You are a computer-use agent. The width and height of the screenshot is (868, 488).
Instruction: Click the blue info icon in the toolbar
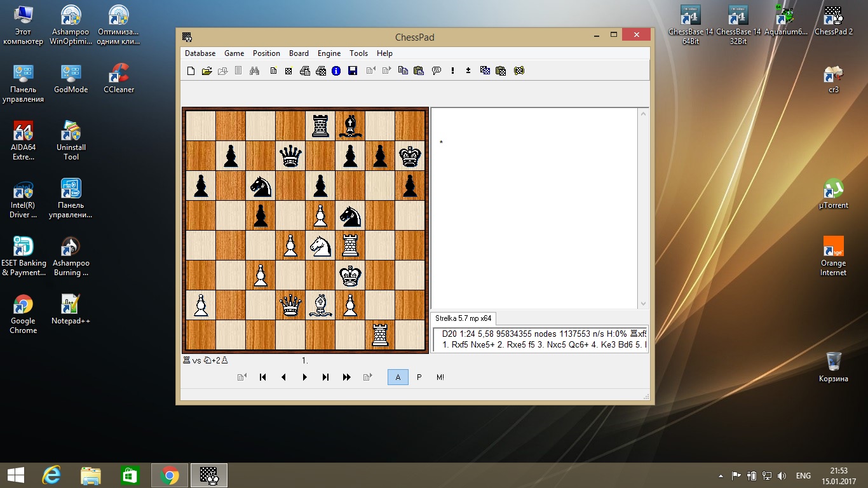tap(337, 71)
